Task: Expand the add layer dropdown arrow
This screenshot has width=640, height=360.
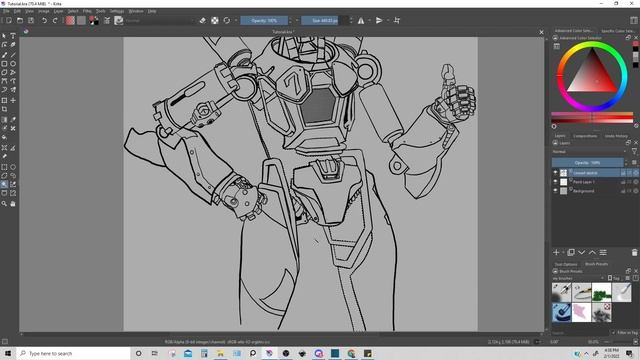Action: pos(563,253)
